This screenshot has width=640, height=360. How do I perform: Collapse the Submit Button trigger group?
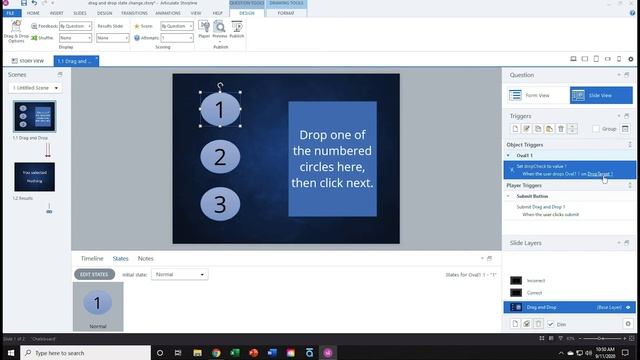(x=508, y=196)
